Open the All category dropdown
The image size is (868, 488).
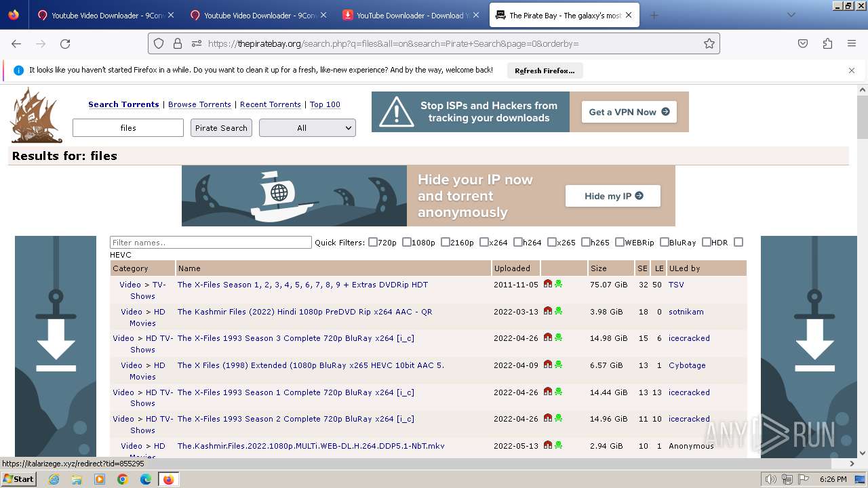click(x=307, y=128)
